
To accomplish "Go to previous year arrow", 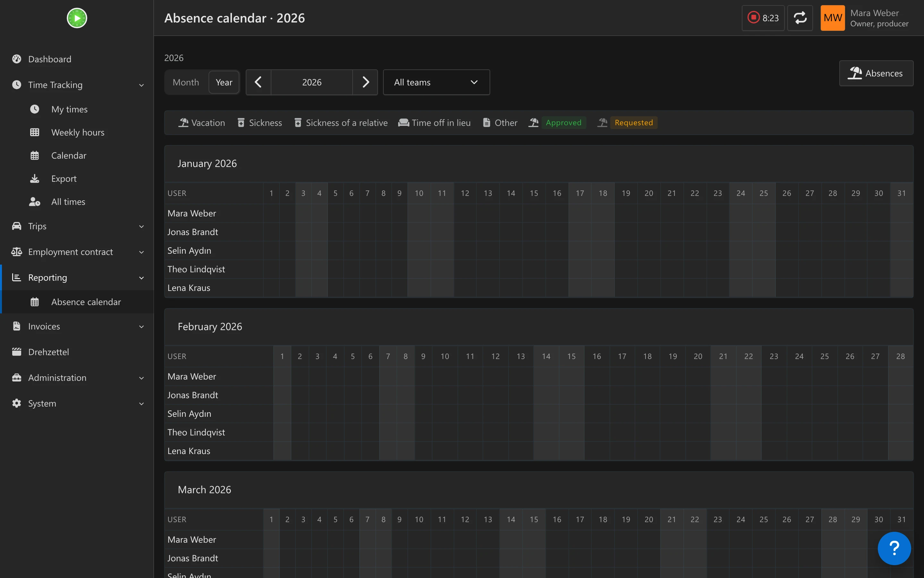I will pos(259,82).
